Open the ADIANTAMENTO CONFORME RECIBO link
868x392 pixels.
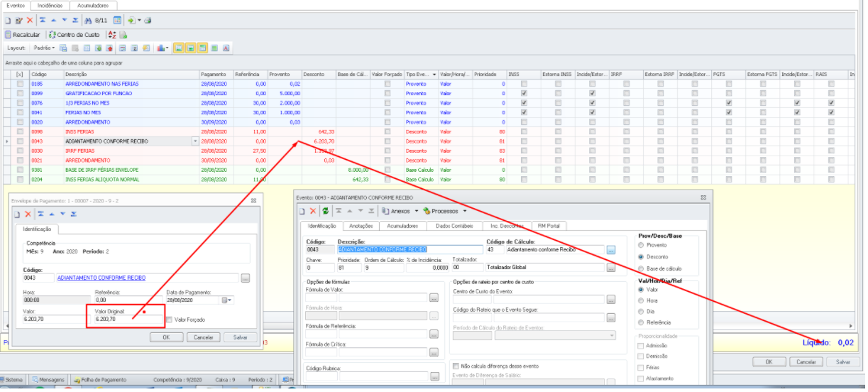[101, 278]
